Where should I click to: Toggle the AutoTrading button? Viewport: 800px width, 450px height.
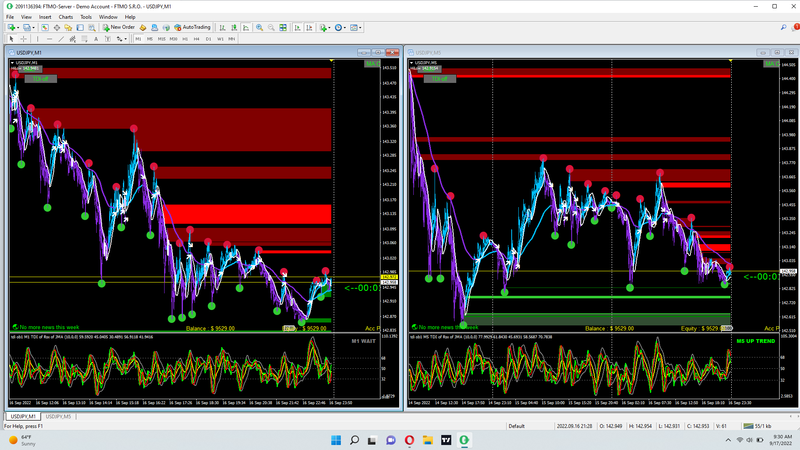pyautogui.click(x=192, y=28)
